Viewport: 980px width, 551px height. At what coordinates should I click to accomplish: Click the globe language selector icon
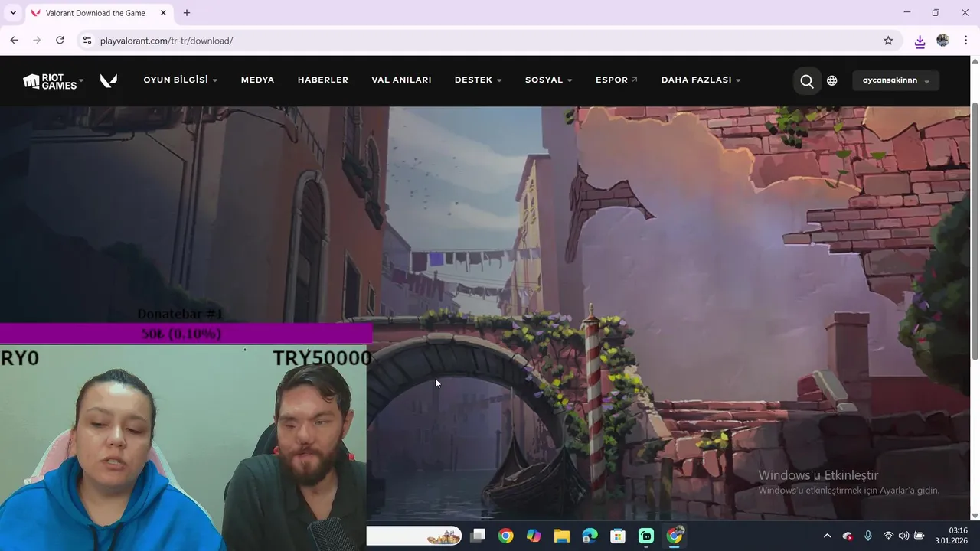[x=832, y=80]
